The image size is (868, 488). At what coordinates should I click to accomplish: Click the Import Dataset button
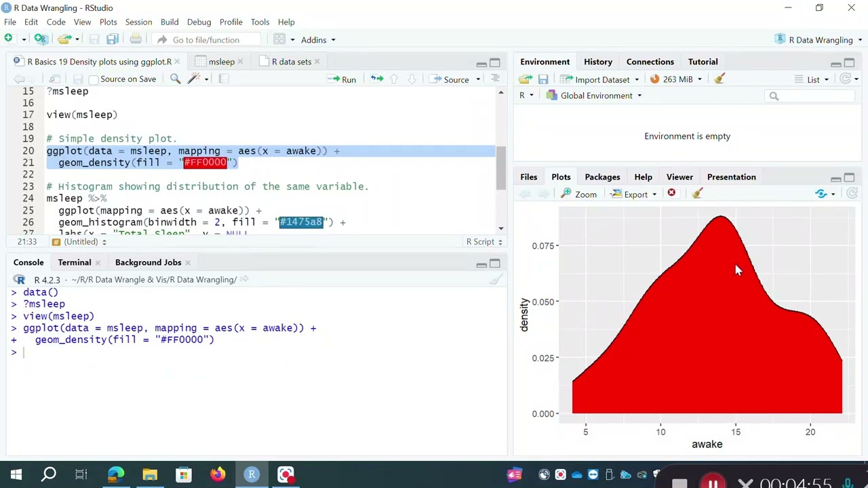(596, 79)
